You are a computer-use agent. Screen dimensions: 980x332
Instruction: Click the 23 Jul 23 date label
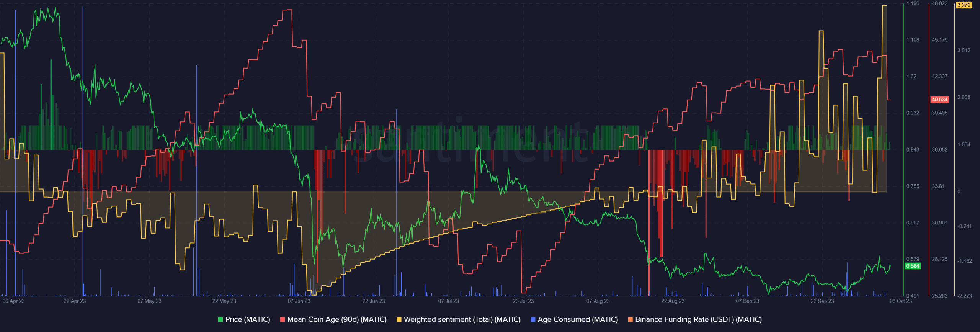coord(523,301)
